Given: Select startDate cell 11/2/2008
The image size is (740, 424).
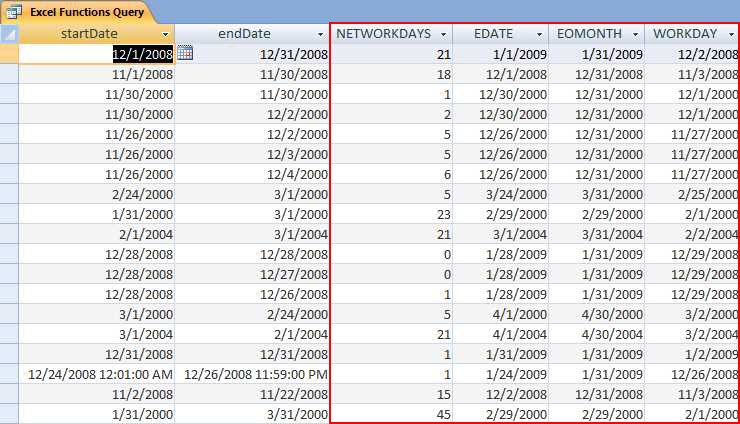Looking at the screenshot, I should point(96,394).
